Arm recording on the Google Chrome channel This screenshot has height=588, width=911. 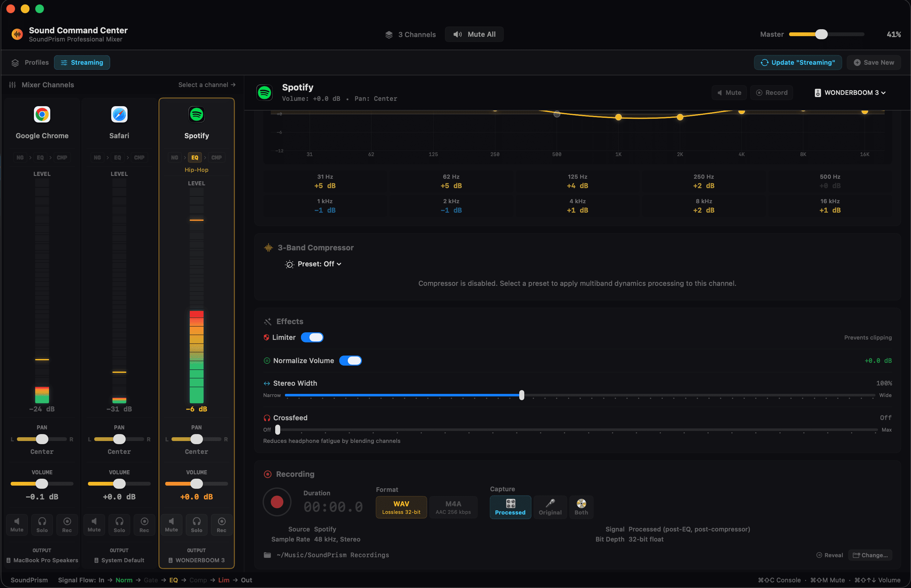[x=67, y=524]
